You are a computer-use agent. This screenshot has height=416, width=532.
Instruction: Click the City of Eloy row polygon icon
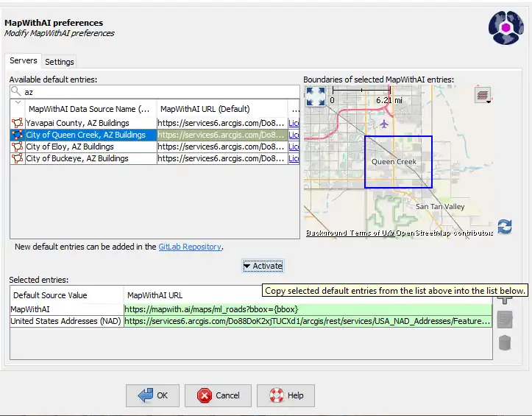[18, 147]
